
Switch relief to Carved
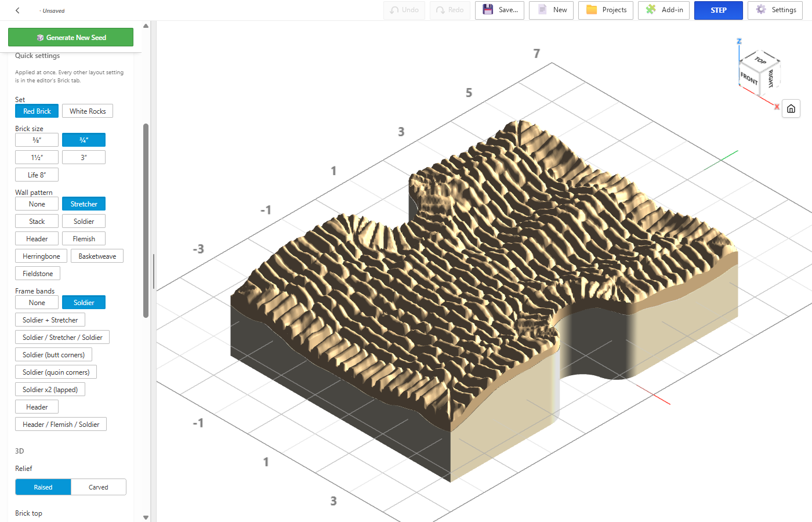99,487
